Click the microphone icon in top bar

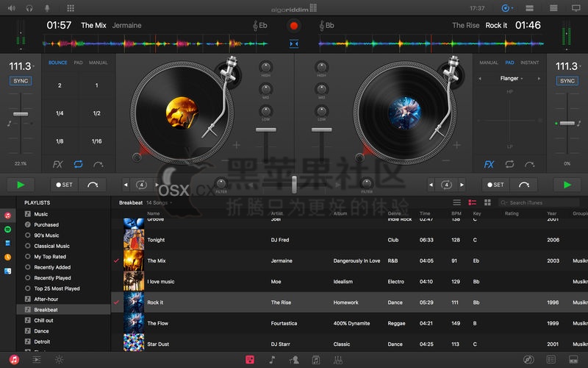[47, 8]
